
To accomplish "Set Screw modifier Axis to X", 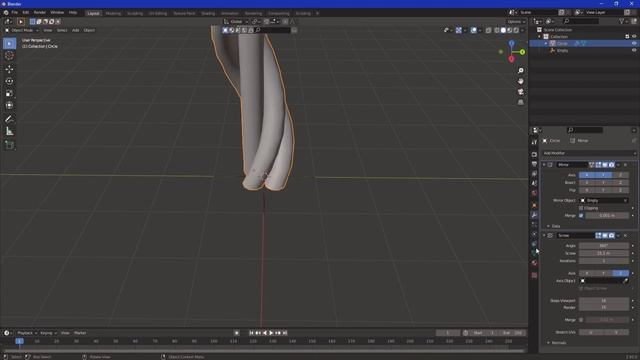I will [587, 273].
